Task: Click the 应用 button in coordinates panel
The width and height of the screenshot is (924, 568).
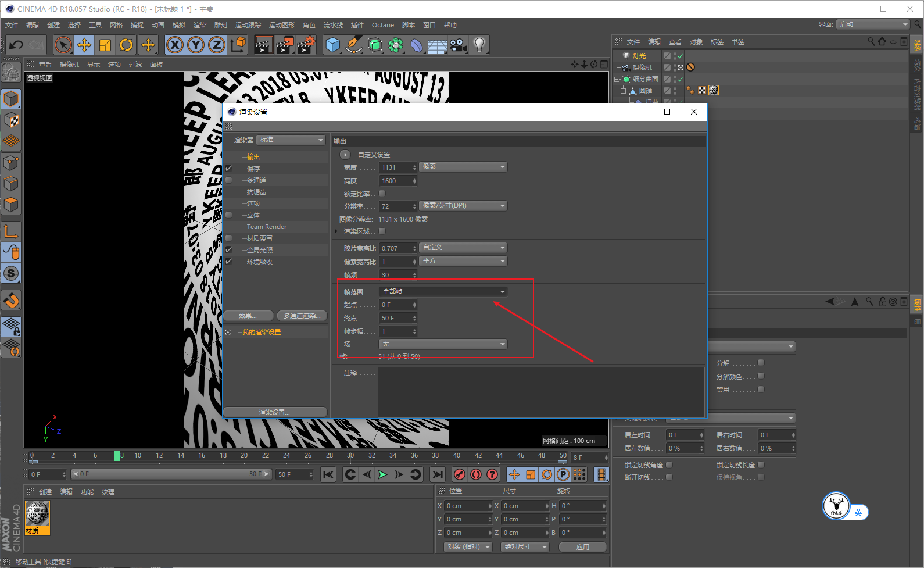Action: [583, 547]
